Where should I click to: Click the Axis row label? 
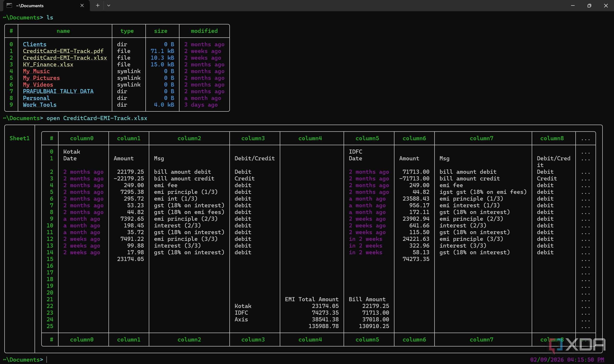241,319
